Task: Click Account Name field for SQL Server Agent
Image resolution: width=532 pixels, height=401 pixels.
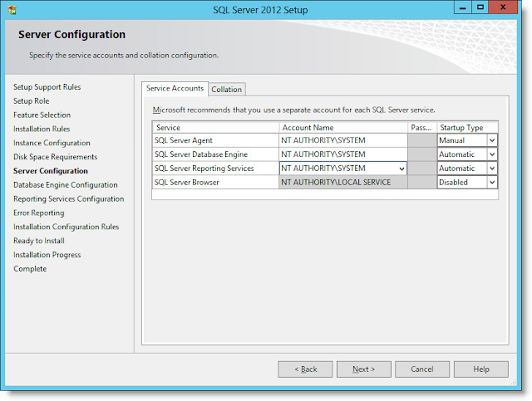Action: click(343, 140)
